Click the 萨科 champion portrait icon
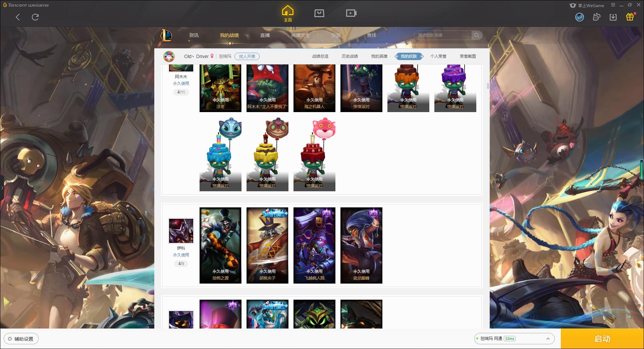The height and width of the screenshot is (349, 644). click(181, 231)
